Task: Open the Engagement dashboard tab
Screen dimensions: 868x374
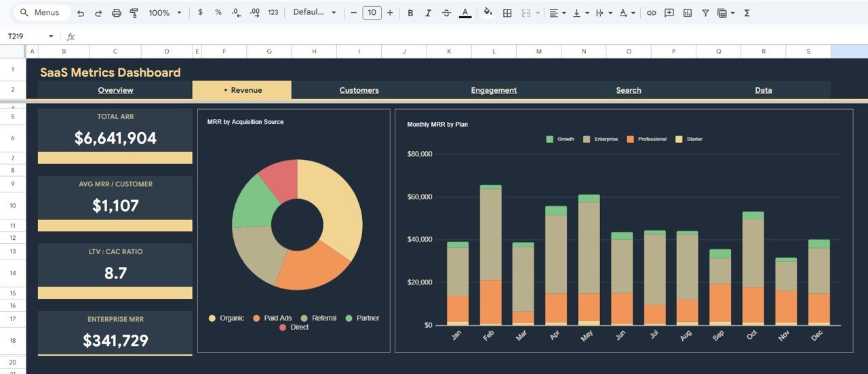Action: click(494, 90)
